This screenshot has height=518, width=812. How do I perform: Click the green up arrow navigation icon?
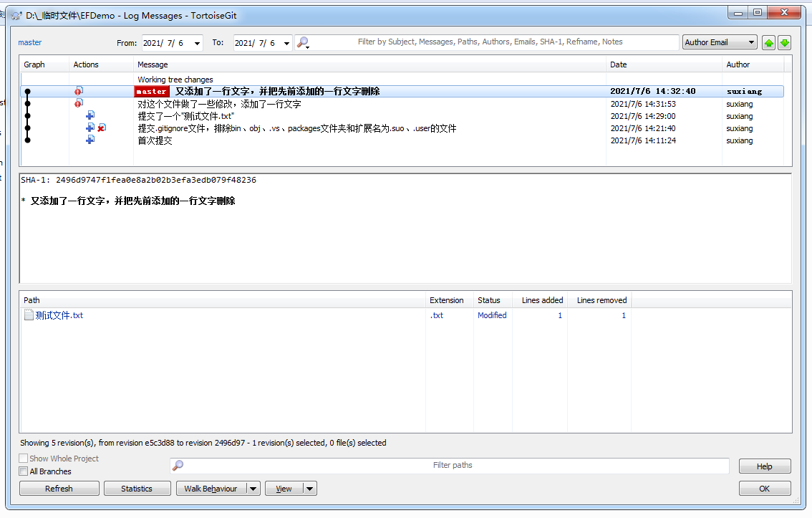pyautogui.click(x=768, y=43)
